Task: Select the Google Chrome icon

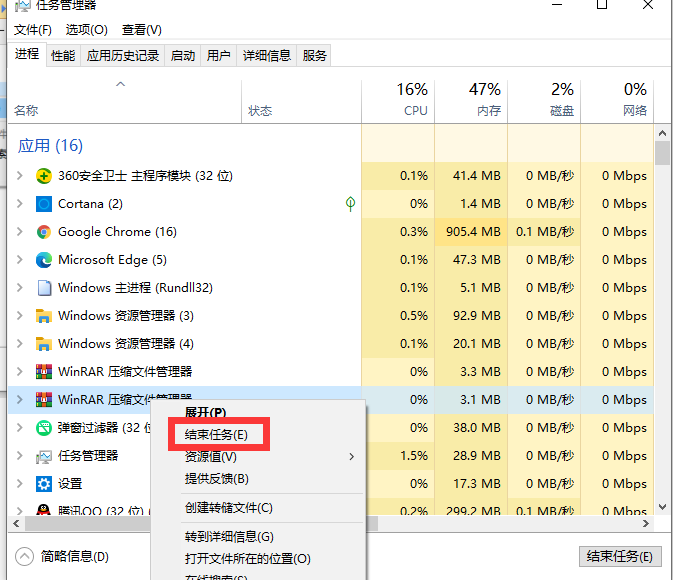Action: coord(44,232)
